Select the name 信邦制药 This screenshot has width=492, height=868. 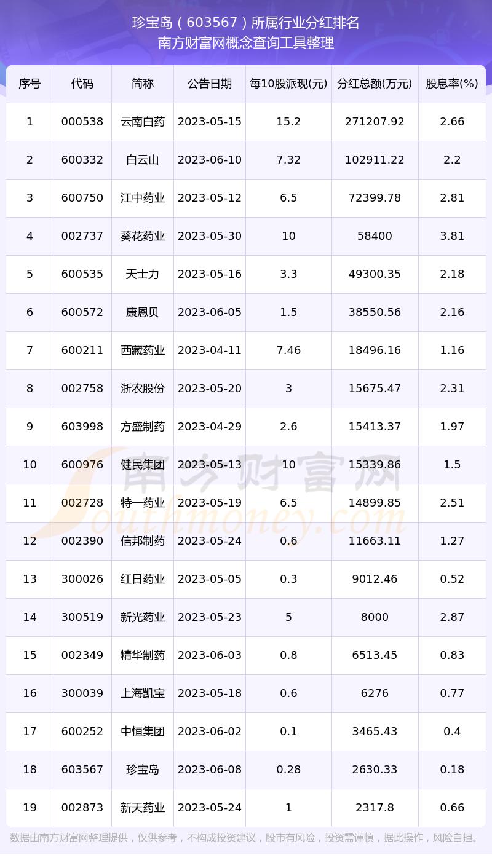pyautogui.click(x=143, y=541)
